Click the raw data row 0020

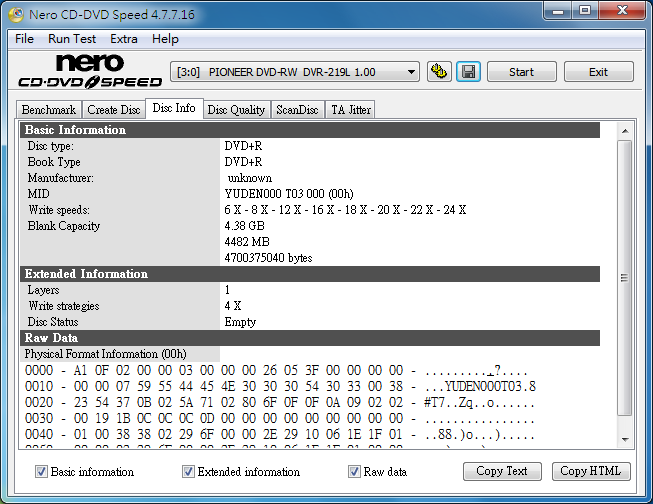280,402
